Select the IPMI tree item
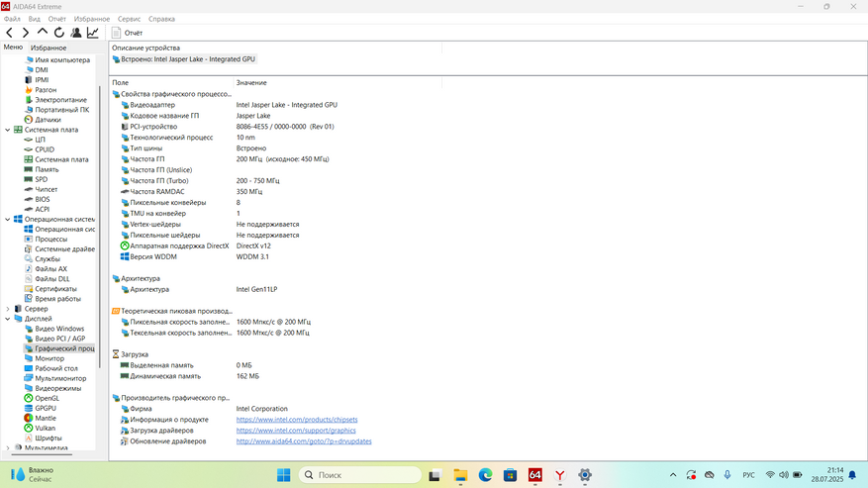 click(37, 80)
